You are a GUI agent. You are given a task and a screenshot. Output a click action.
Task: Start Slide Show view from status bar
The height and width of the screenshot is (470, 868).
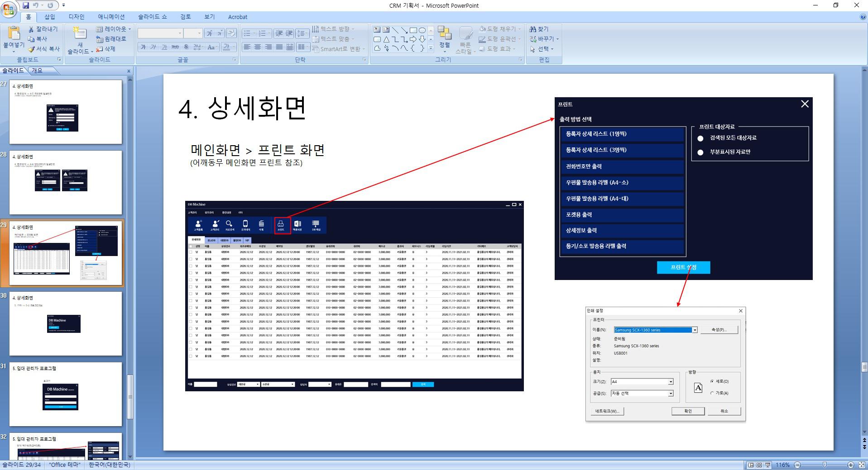click(x=767, y=465)
